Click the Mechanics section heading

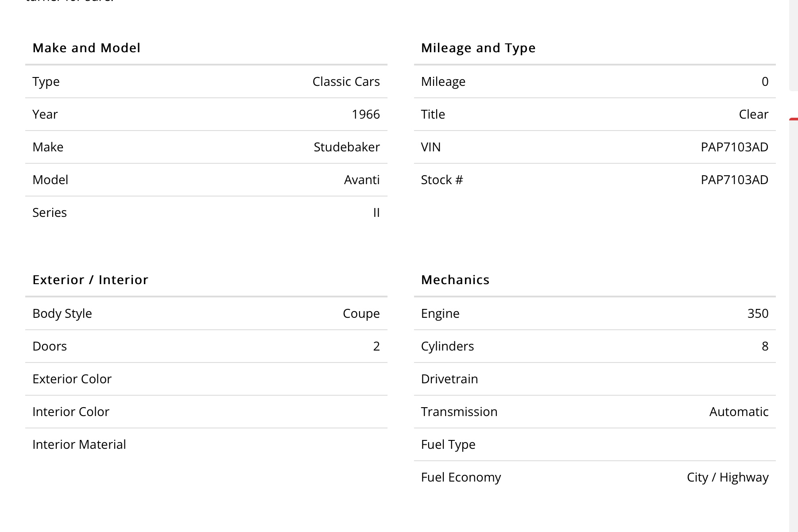click(455, 280)
